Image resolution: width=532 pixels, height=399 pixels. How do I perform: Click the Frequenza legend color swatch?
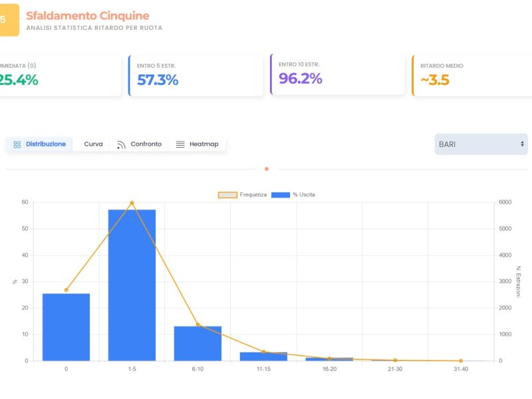pos(227,195)
